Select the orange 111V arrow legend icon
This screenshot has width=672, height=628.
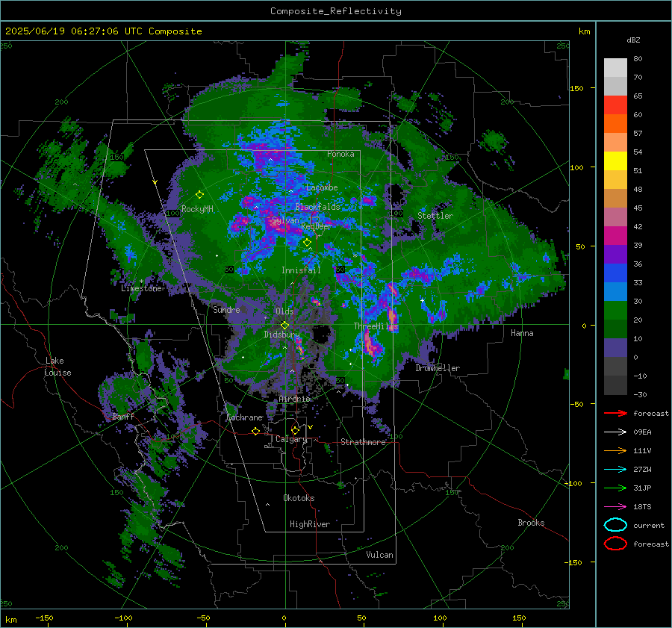pos(615,450)
